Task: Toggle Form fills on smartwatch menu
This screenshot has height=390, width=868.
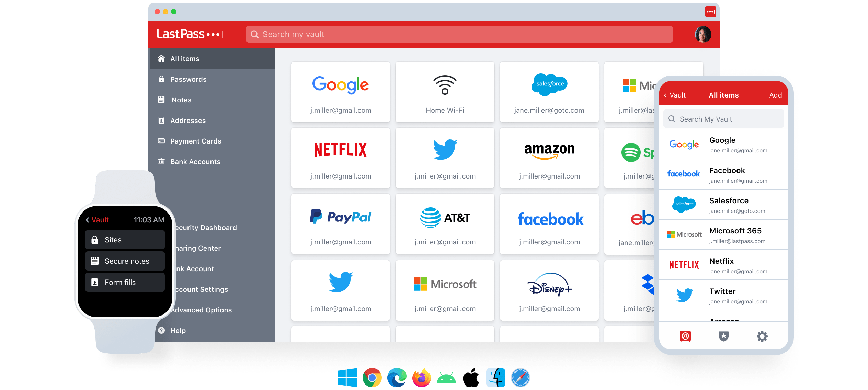Action: click(x=125, y=282)
